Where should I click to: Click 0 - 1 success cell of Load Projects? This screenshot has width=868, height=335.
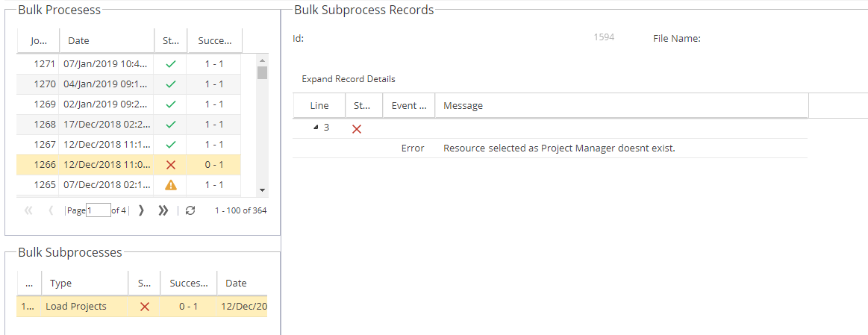tap(188, 306)
